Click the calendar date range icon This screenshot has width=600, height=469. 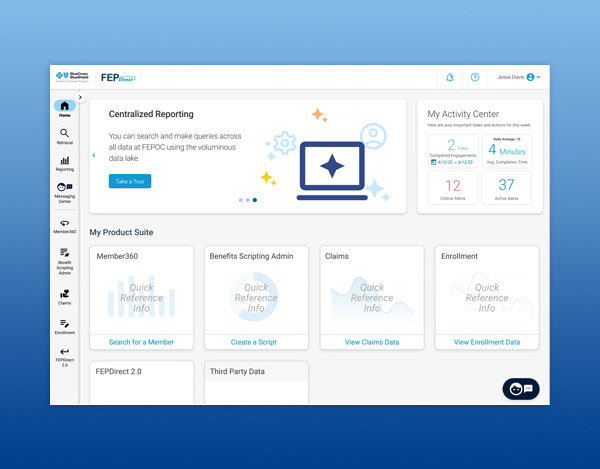point(433,162)
